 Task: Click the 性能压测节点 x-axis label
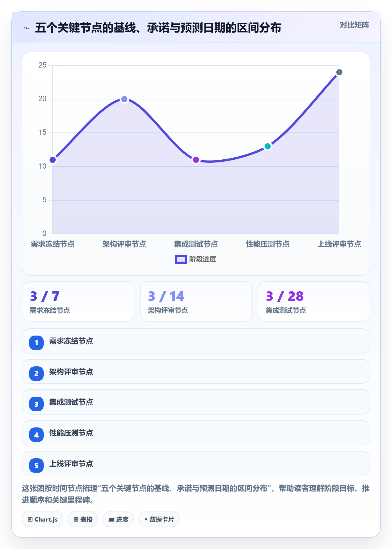click(x=268, y=244)
